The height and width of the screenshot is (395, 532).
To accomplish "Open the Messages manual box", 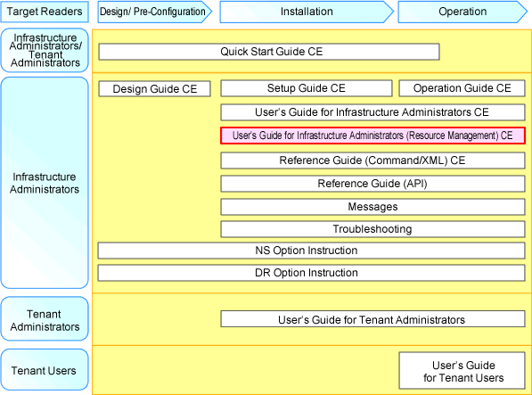I will click(x=372, y=207).
